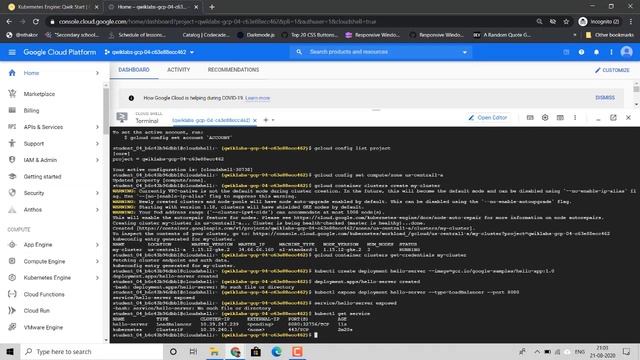This screenshot has height=360, width=640.
Task: Click the Kubernetes Engine icon
Action: 12,278
